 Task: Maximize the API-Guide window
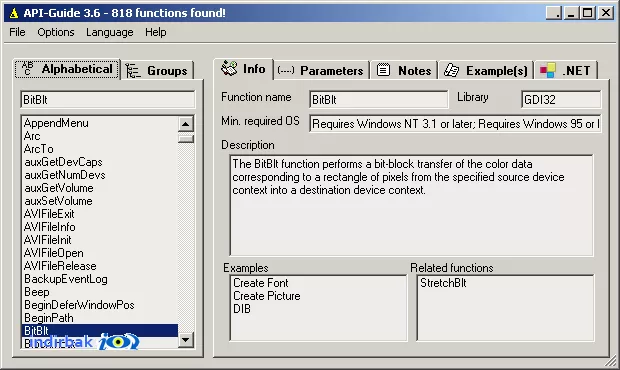click(x=588, y=13)
